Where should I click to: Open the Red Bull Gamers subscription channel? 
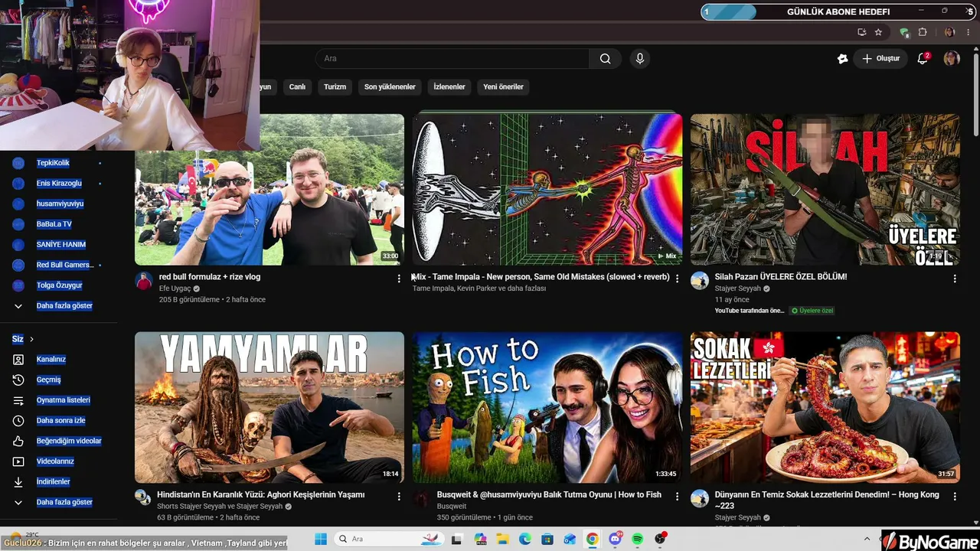click(x=64, y=265)
